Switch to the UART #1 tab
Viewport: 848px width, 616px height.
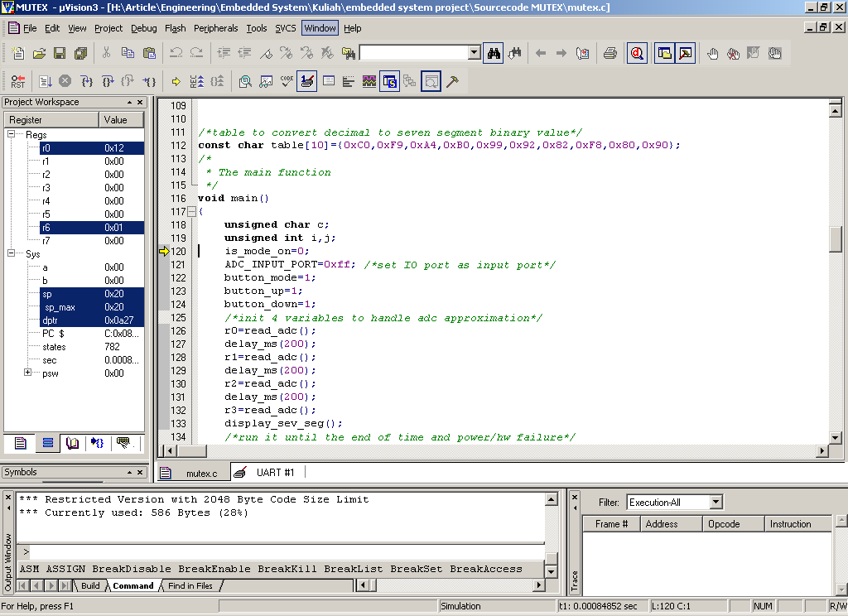[274, 473]
